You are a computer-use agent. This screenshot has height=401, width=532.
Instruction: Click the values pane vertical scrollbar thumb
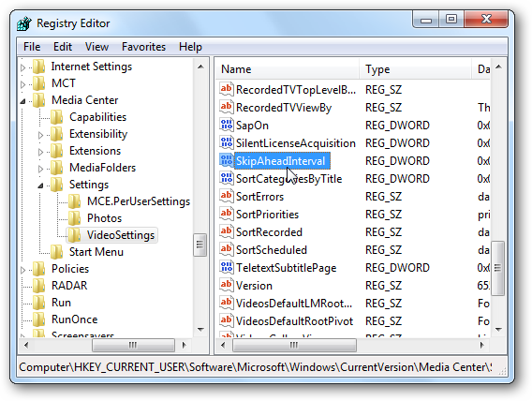coord(497,268)
